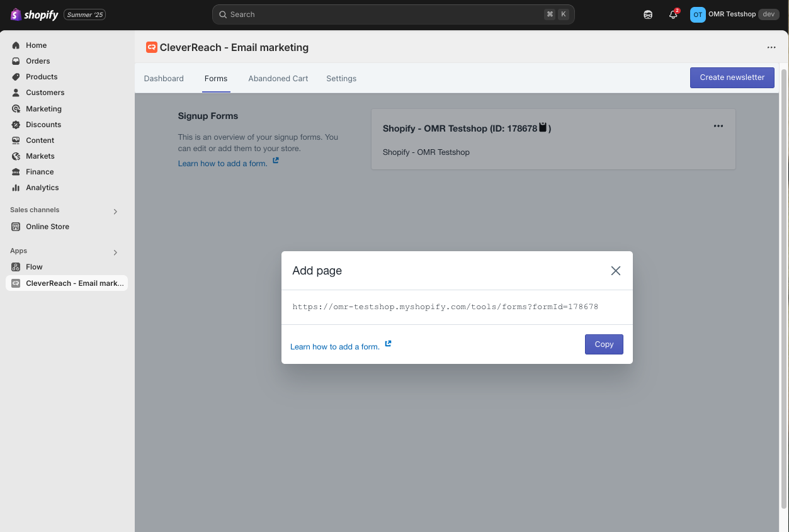Viewport: 789px width, 532px height.
Task: Click the form URL text in the dialog
Action: (x=445, y=307)
